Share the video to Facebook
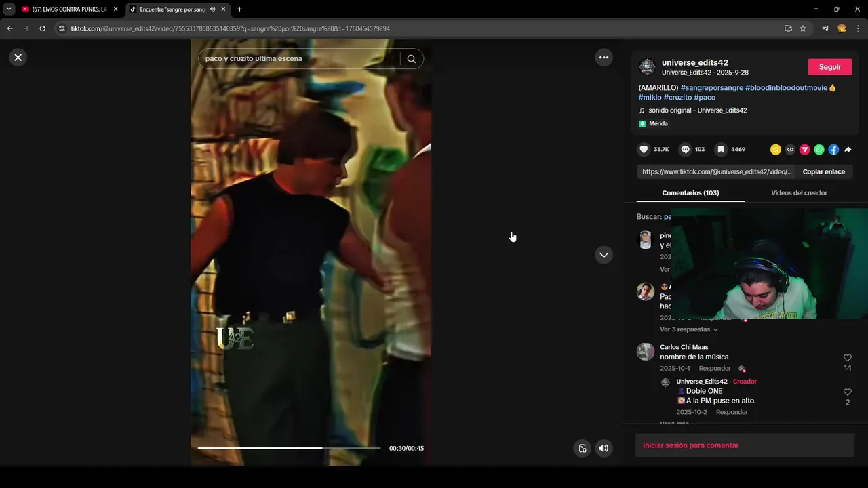 [833, 150]
